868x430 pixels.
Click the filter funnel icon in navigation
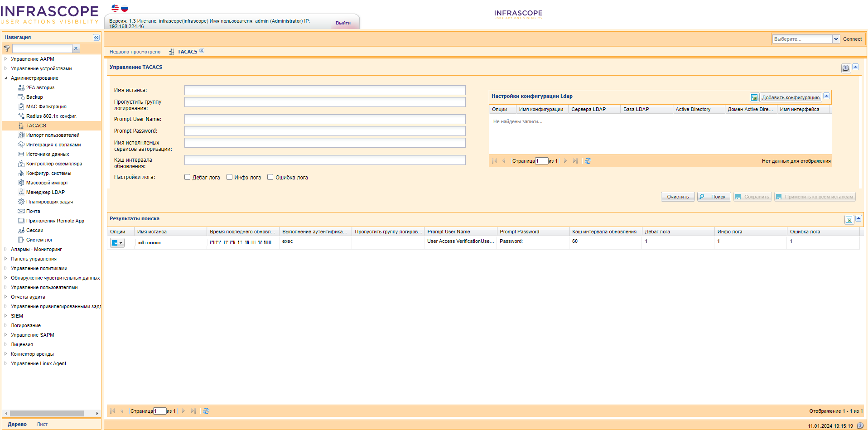(7, 48)
